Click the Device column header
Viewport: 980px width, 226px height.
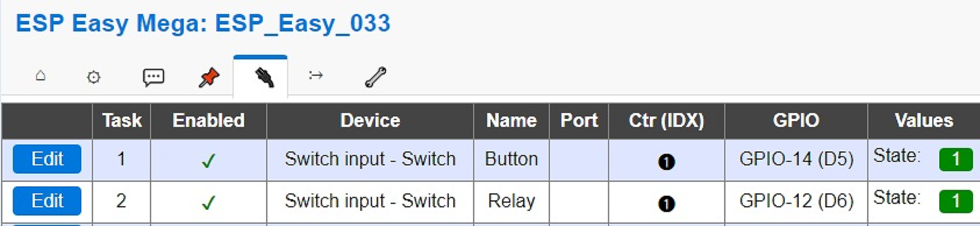click(x=370, y=121)
